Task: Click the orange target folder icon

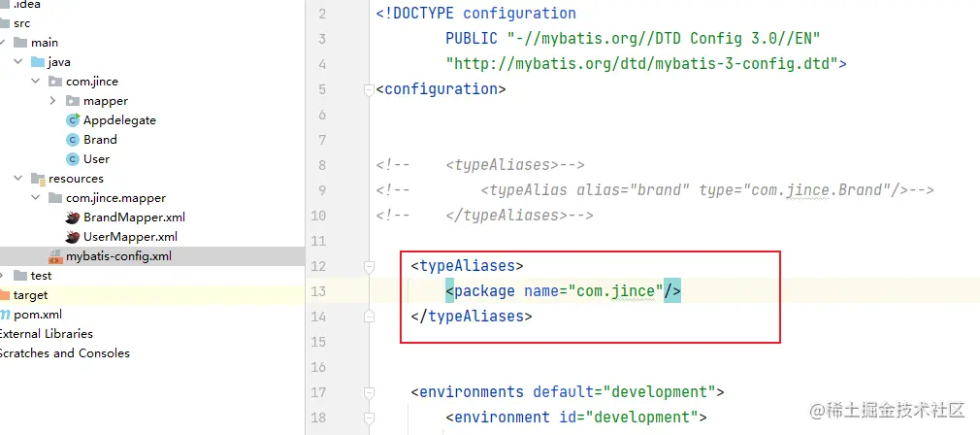Action: pos(4,295)
